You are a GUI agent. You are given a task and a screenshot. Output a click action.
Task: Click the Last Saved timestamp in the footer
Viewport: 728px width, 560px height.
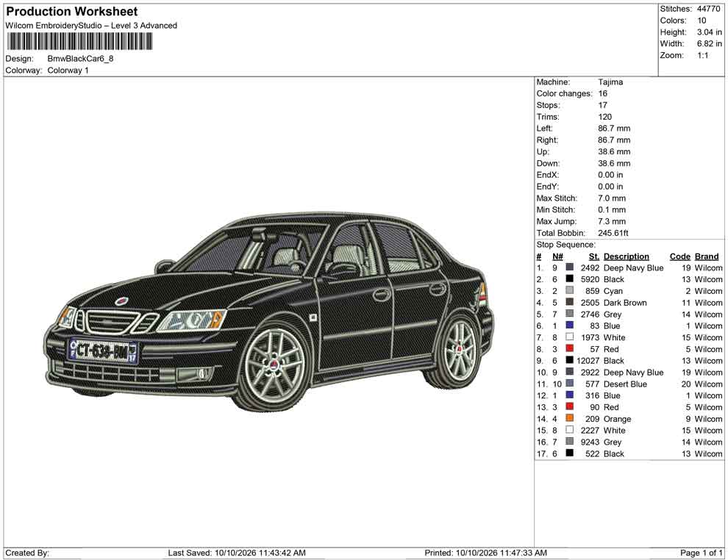coord(237,553)
